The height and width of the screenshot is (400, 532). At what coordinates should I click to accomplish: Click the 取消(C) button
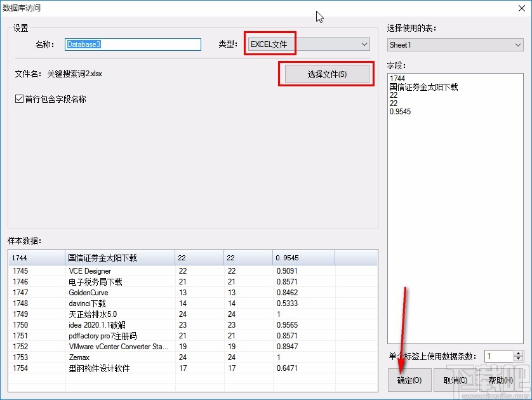455,380
